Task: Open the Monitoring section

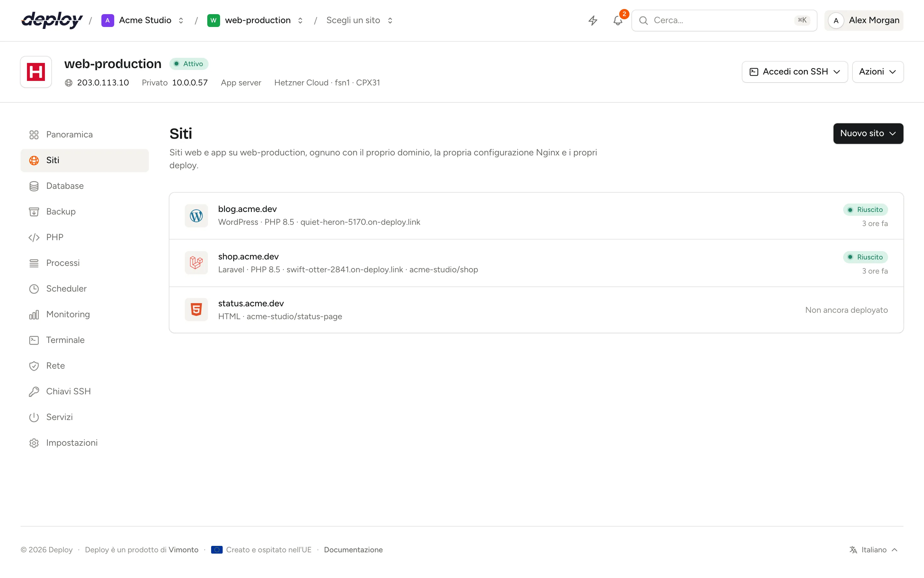Action: (x=84, y=315)
